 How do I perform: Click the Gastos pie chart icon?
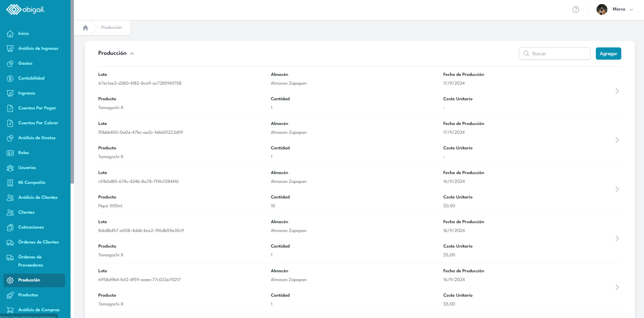[x=10, y=63]
